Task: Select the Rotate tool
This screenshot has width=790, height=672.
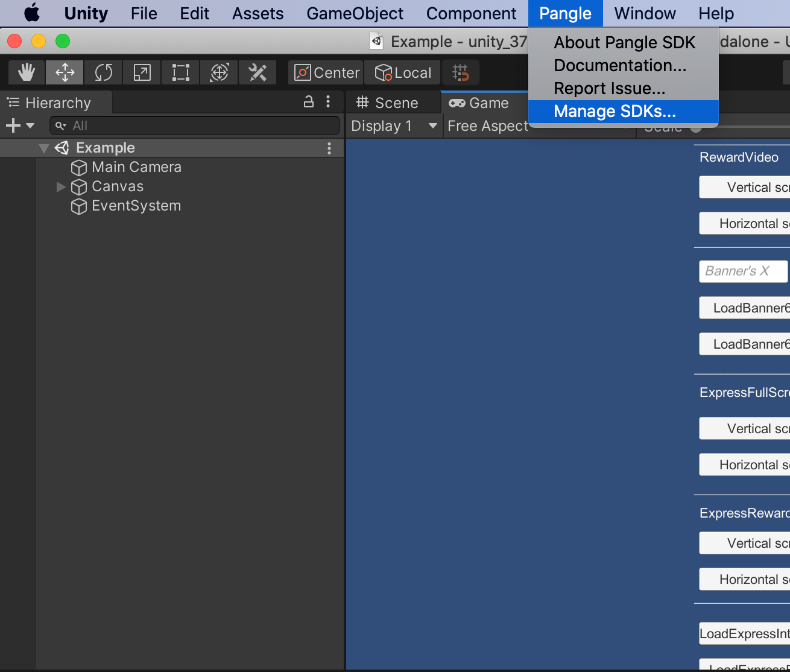Action: pos(104,73)
